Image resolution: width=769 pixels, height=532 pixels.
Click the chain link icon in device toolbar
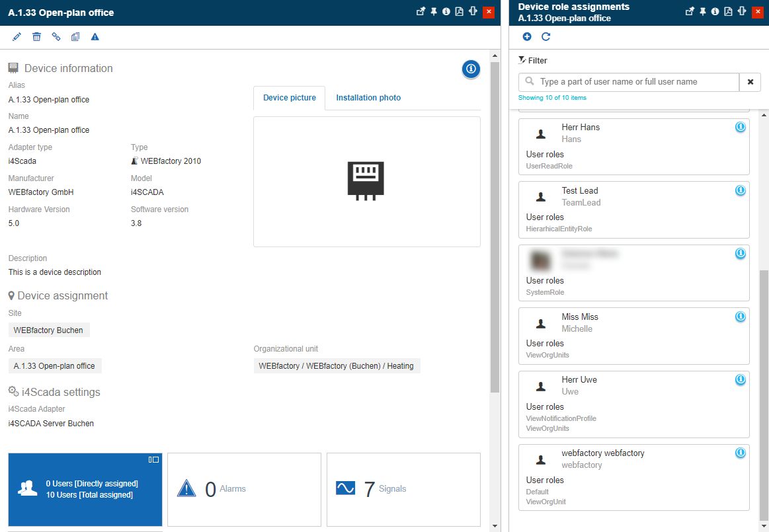click(x=56, y=37)
